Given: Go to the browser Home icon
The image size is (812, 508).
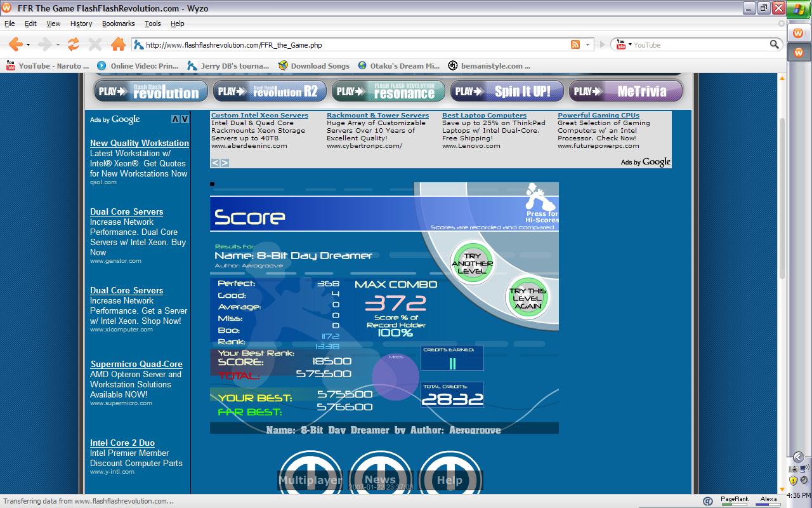Looking at the screenshot, I should (118, 44).
